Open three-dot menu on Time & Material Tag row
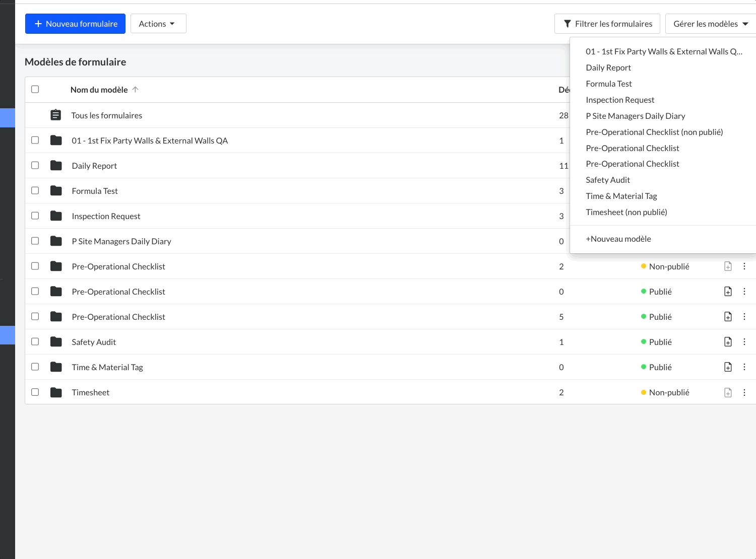Image resolution: width=756 pixels, height=559 pixels. tap(744, 367)
